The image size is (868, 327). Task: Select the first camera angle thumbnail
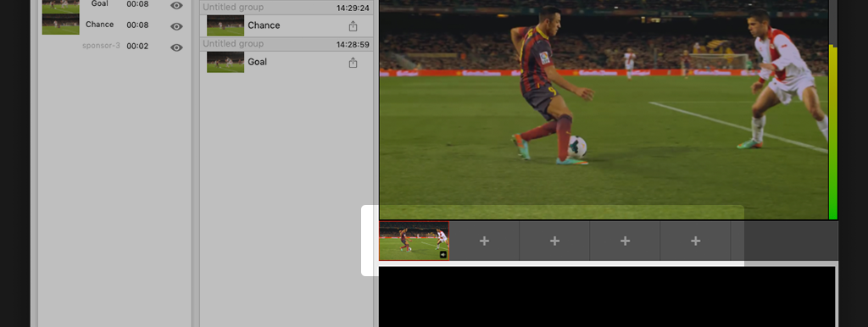point(414,241)
